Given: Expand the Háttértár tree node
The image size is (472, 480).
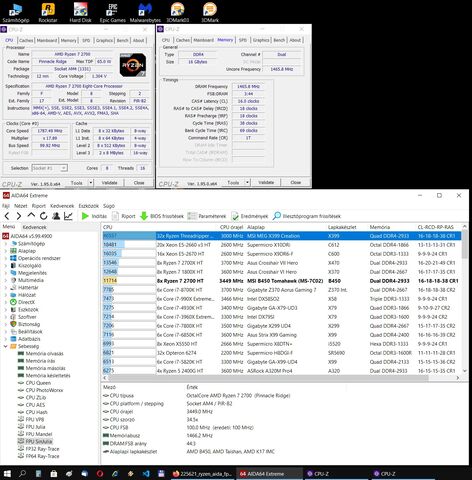Looking at the screenshot, I should coord(5,288).
